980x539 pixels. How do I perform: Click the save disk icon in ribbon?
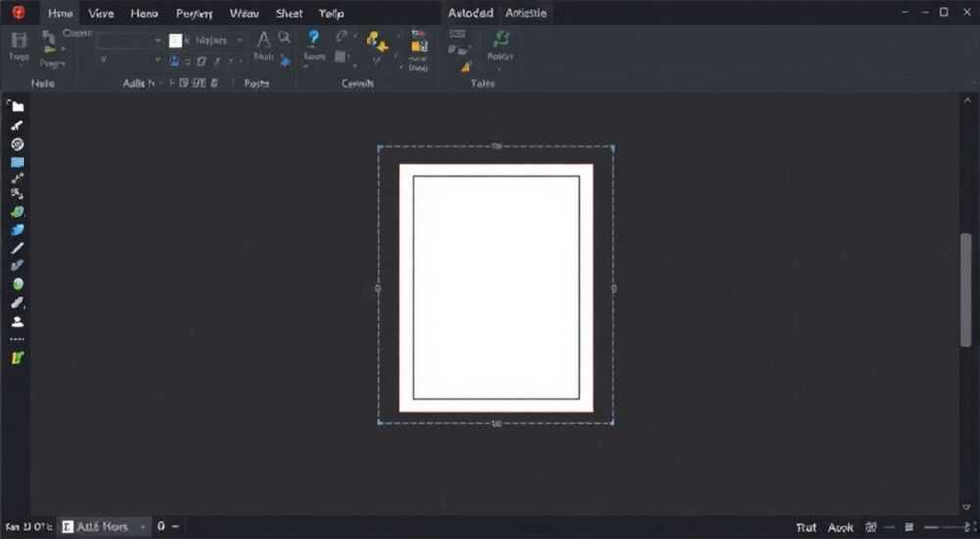point(19,40)
